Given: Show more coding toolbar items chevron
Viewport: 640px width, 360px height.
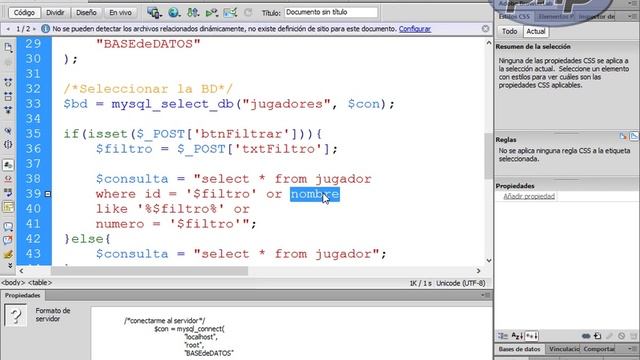Looking at the screenshot, I should [x=10, y=265].
